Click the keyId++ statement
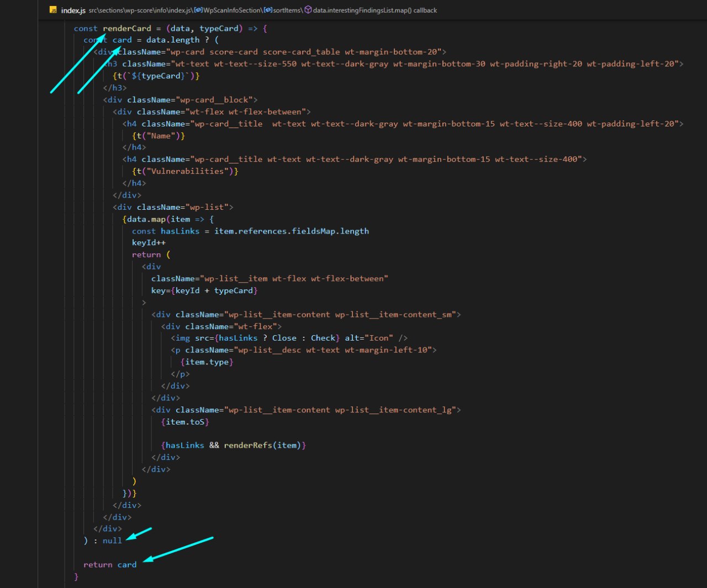The height and width of the screenshot is (588, 707). (x=149, y=242)
